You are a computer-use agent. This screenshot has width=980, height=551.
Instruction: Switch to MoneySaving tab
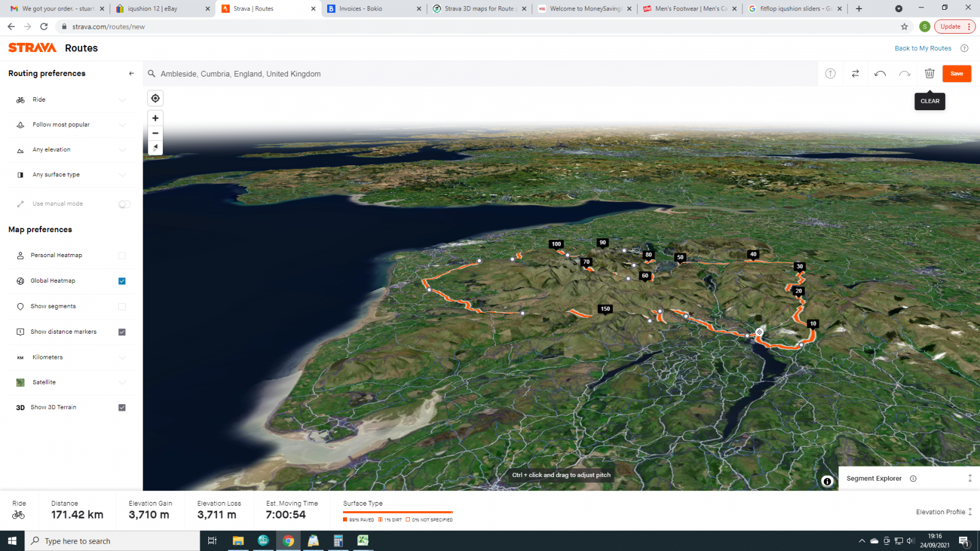click(x=584, y=9)
